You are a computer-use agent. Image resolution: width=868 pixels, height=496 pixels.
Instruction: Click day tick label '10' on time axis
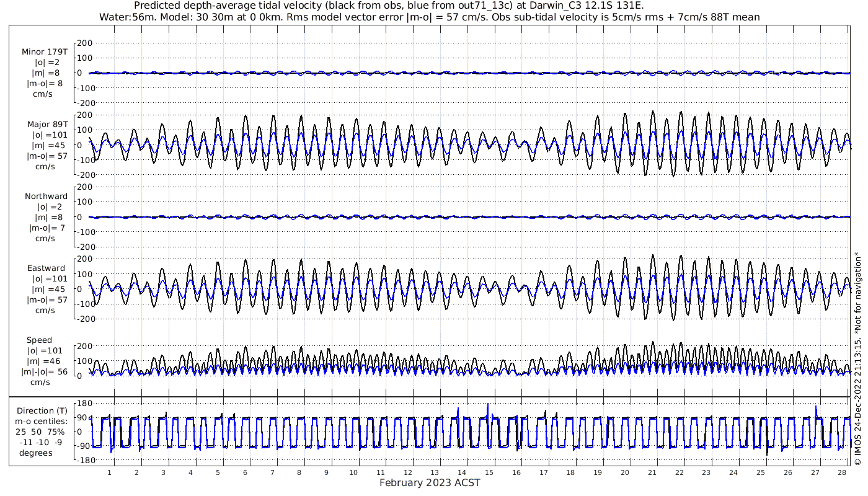[353, 472]
